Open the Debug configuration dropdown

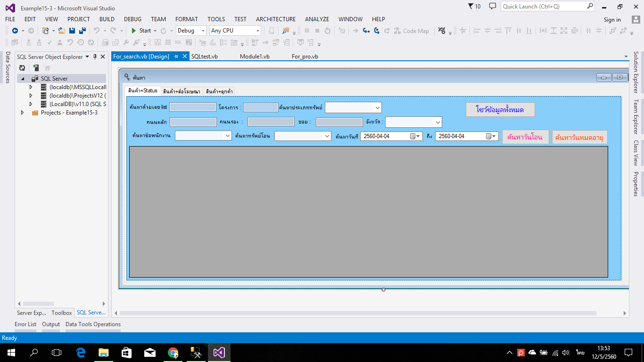191,31
